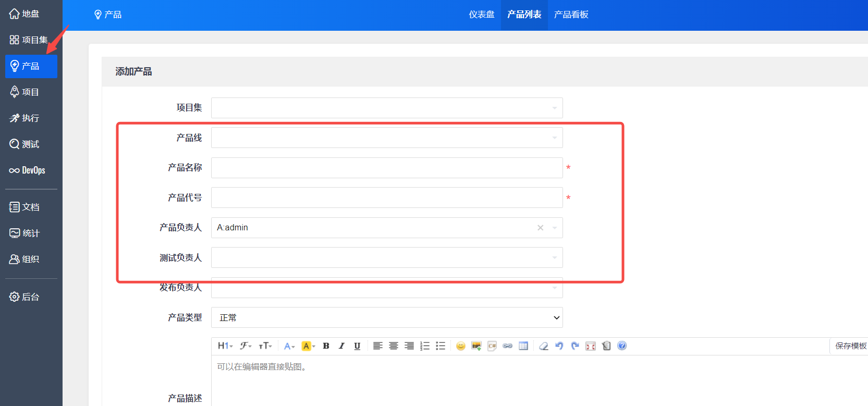868x406 pixels.
Task: Insert numbered list
Action: point(425,346)
